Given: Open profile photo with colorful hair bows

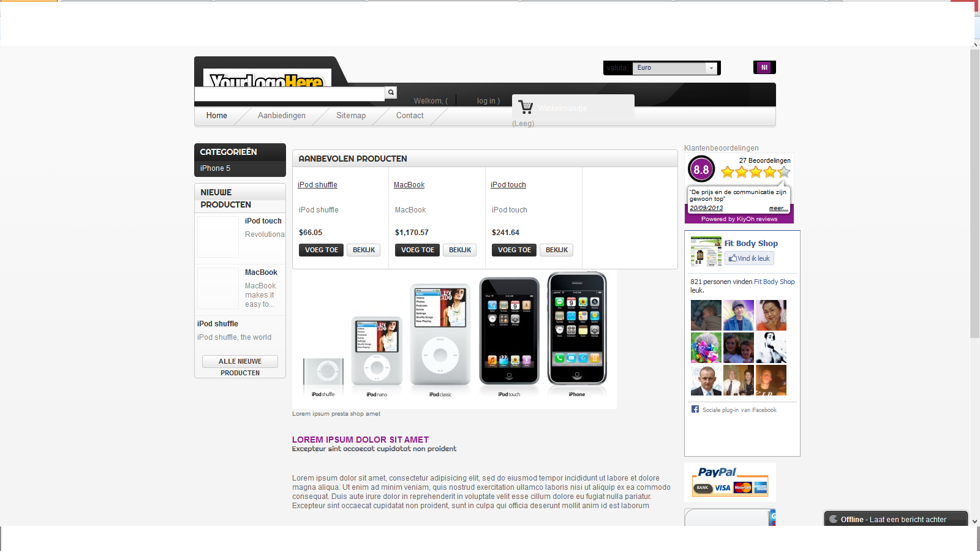Looking at the screenshot, I should click(x=706, y=348).
